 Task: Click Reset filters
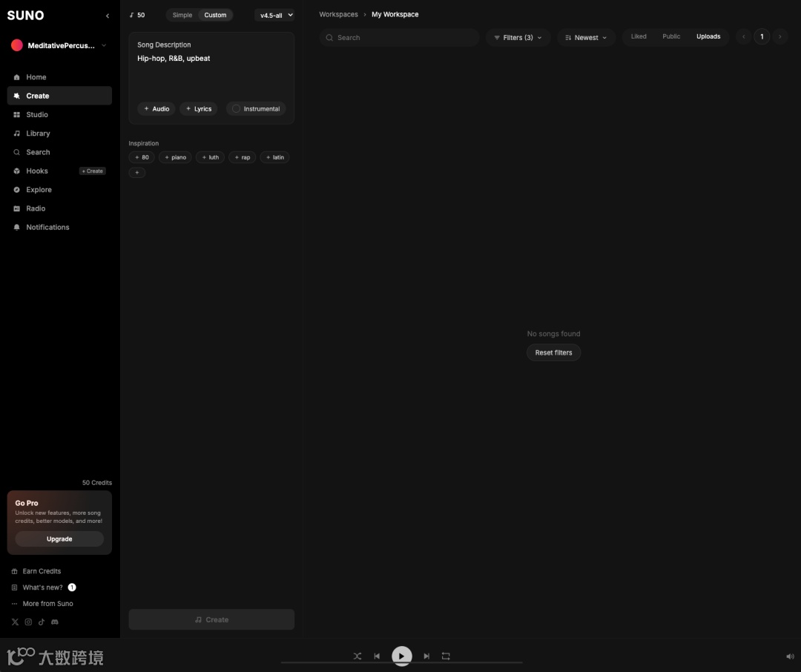(553, 352)
